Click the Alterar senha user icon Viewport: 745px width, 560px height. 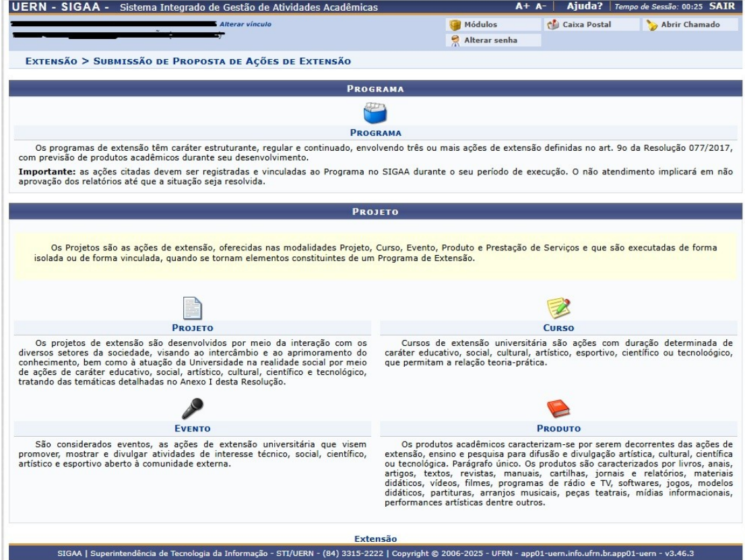point(455,40)
